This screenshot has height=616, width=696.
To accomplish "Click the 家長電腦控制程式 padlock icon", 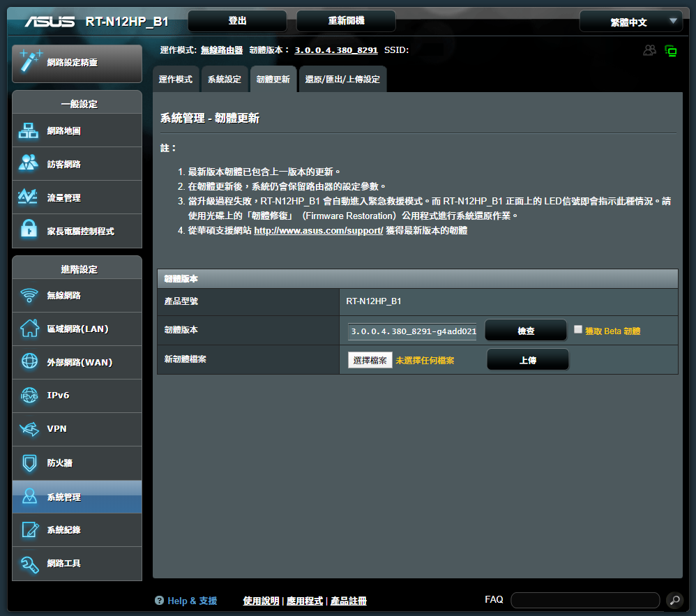I will 29,228.
